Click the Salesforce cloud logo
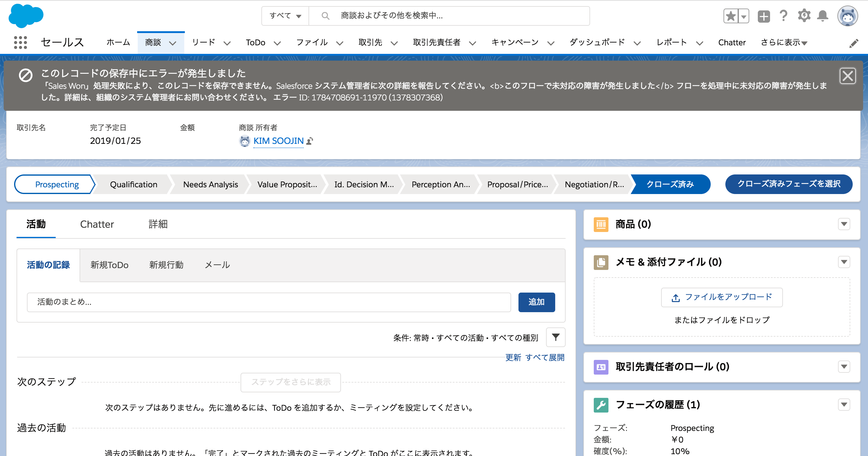 (26, 16)
